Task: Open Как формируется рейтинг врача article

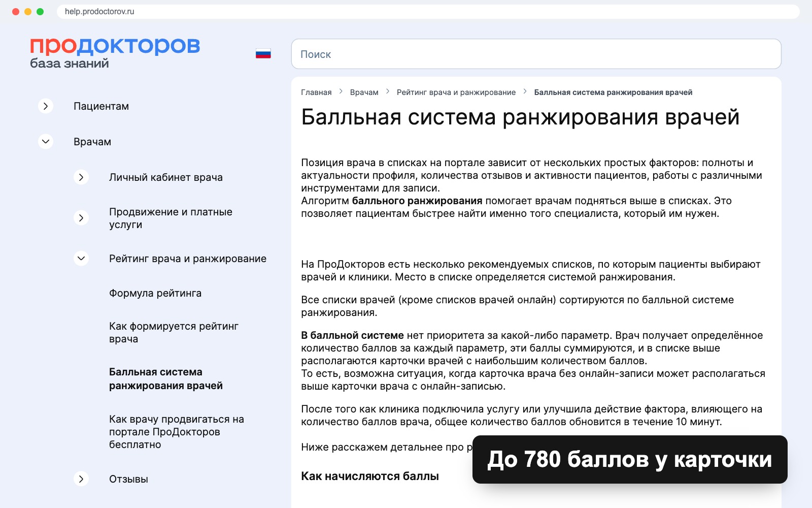Action: pos(174,332)
